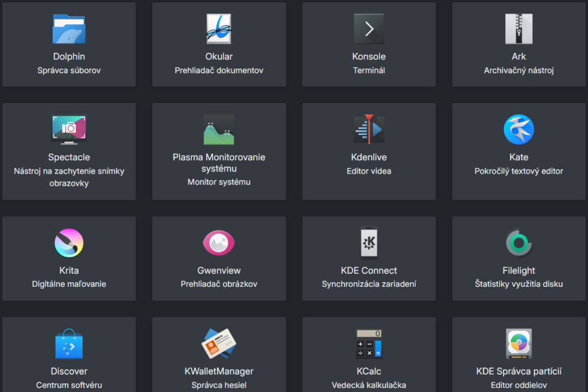Select 'Pokročilý textový editor' text
The image size is (588, 392).
click(519, 171)
